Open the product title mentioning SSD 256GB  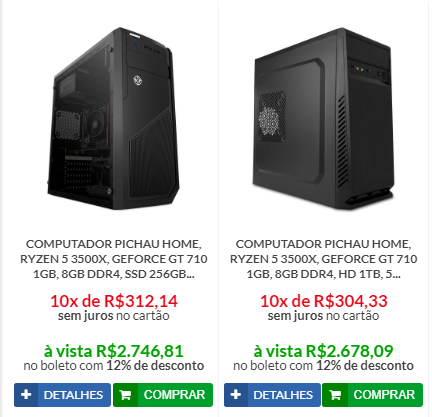click(114, 259)
